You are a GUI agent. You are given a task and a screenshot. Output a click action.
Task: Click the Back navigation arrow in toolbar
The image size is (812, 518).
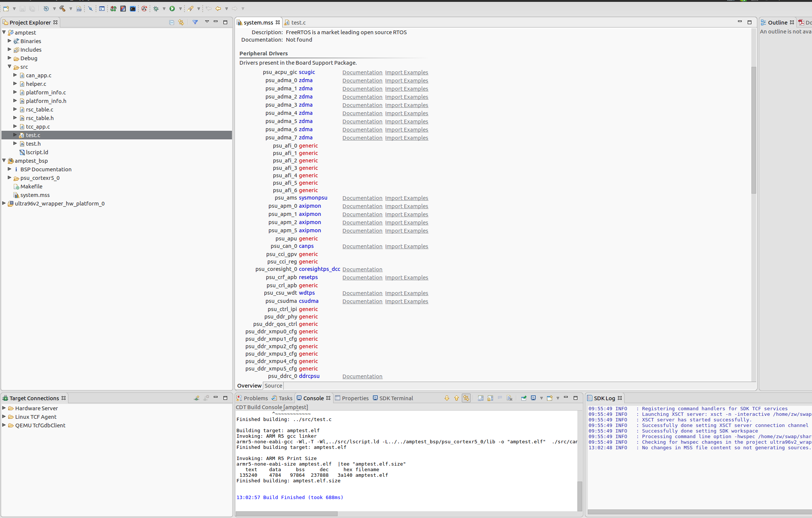[x=218, y=9]
